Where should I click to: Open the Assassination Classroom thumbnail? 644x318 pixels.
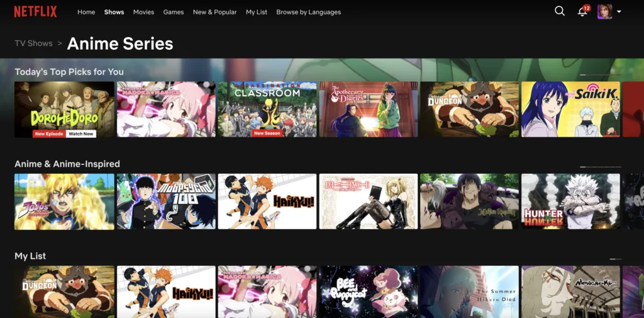(x=267, y=109)
